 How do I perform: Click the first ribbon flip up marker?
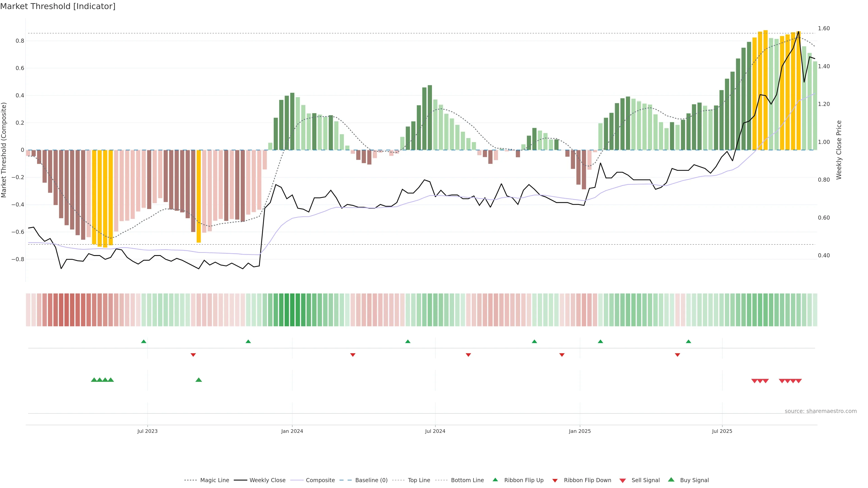(144, 342)
